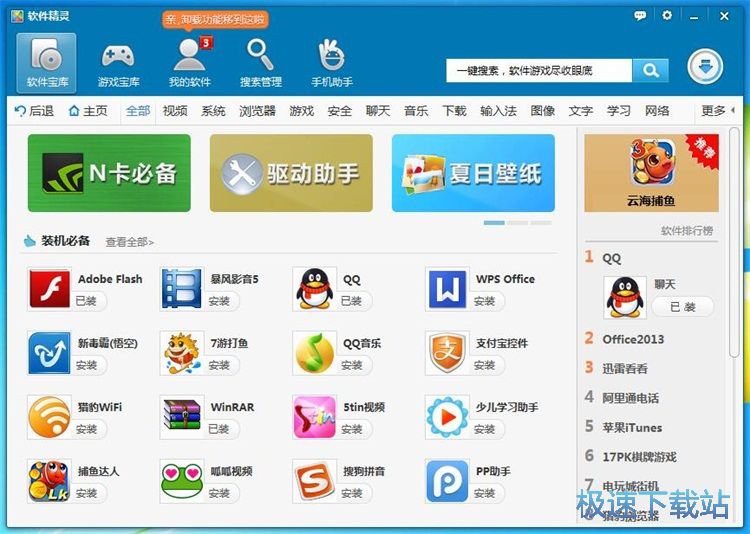Click 已装 button under WinRAR
The image size is (750, 534).
click(220, 429)
